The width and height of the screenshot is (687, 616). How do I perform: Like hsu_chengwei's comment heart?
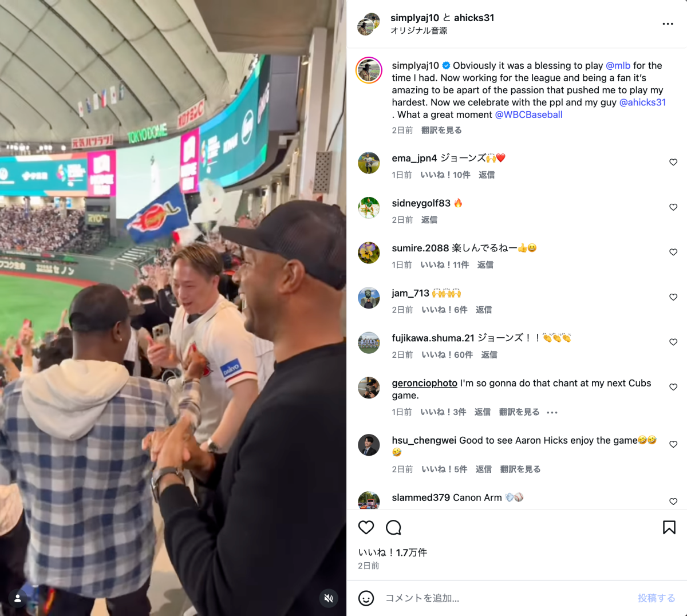[673, 444]
